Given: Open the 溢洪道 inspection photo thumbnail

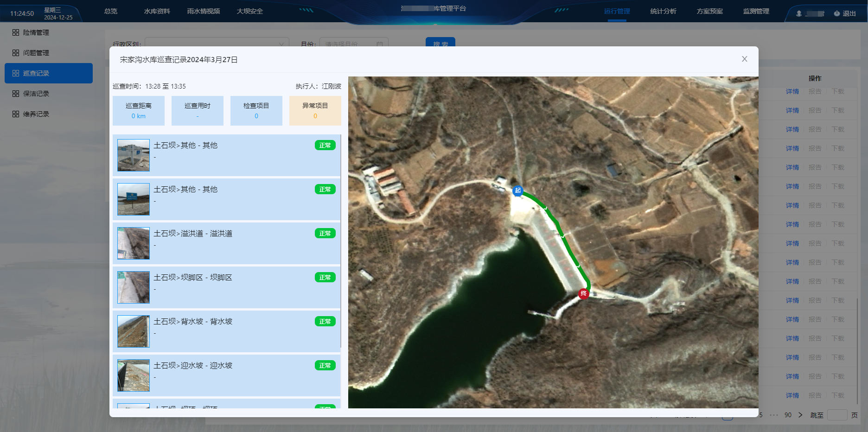Looking at the screenshot, I should click(x=134, y=243).
